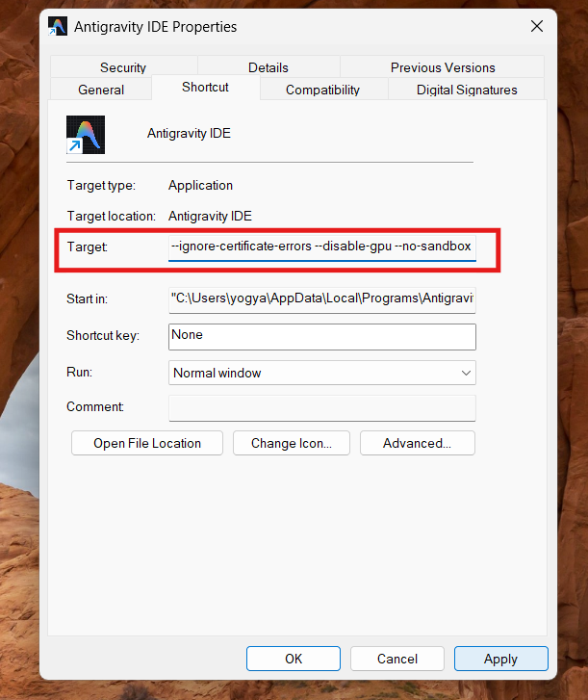588x700 pixels.
Task: Click the Target label
Action: click(x=87, y=246)
